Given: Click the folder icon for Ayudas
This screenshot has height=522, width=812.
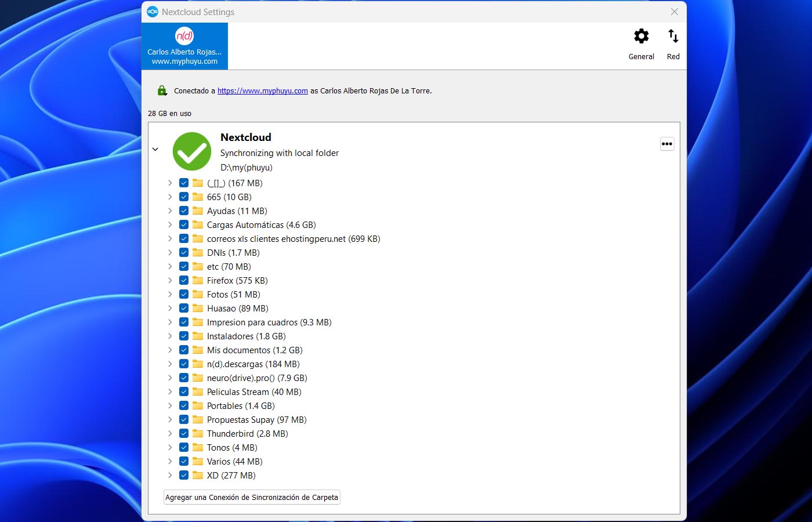Looking at the screenshot, I should (198, 211).
